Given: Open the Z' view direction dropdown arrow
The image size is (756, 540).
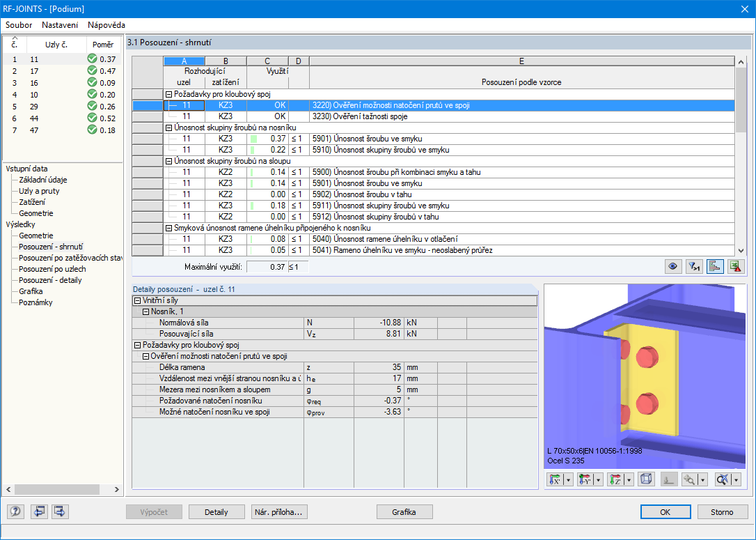Looking at the screenshot, I should click(x=629, y=479).
